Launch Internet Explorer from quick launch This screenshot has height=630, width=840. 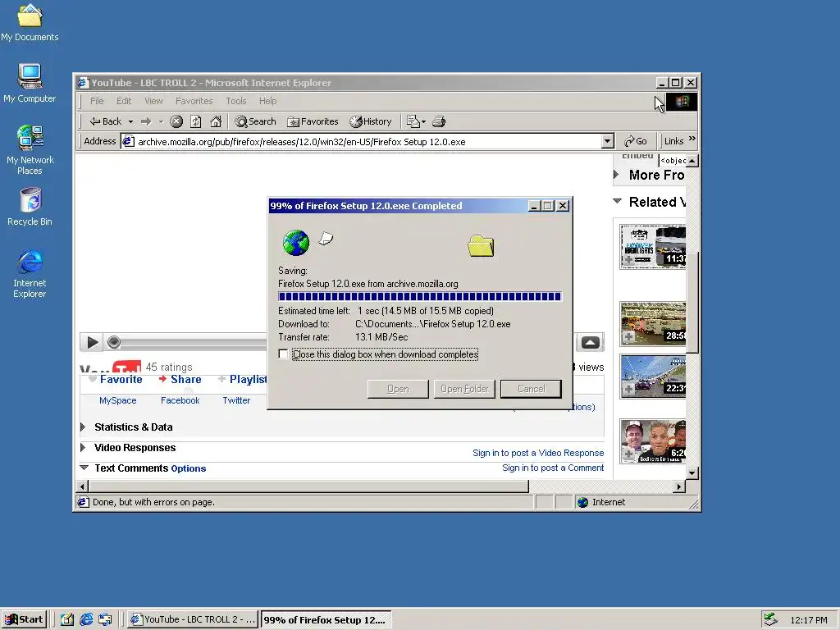(86, 619)
